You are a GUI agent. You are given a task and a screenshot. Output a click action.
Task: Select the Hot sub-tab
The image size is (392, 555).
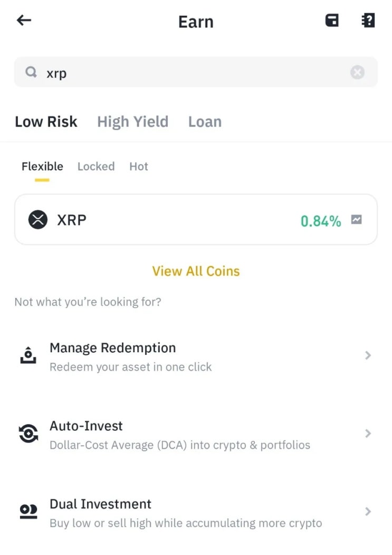tap(139, 166)
